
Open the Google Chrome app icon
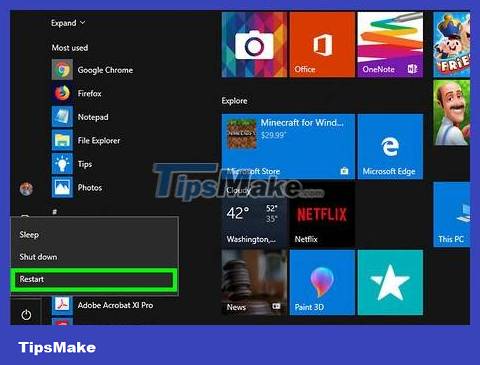(62, 70)
